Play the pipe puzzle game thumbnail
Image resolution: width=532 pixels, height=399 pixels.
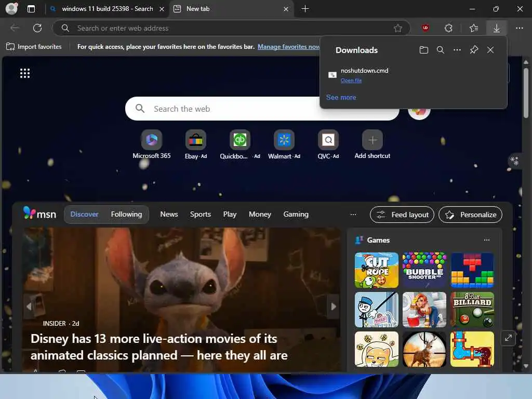point(472,349)
